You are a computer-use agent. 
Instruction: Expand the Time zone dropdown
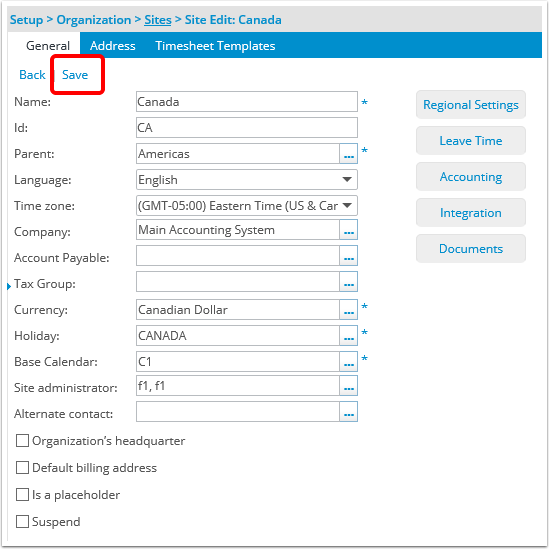pos(246,206)
